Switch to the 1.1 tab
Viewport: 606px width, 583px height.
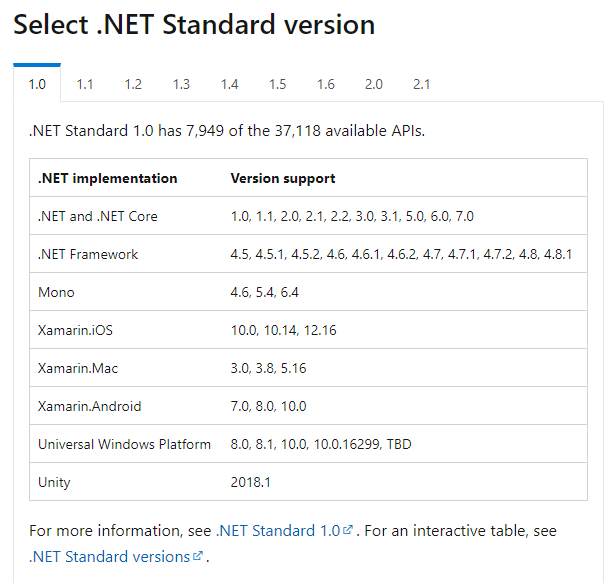pyautogui.click(x=85, y=84)
